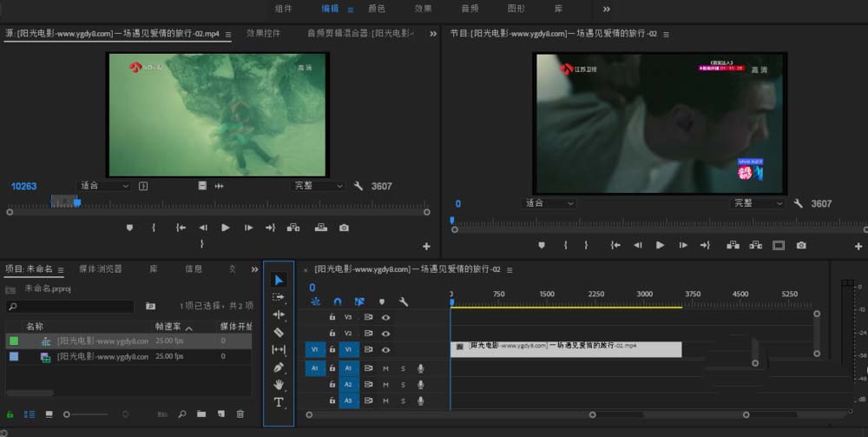Choose the Hand tool

pyautogui.click(x=279, y=385)
